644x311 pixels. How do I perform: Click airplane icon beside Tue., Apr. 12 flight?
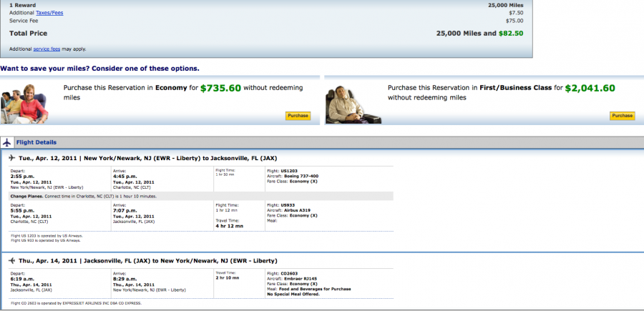pyautogui.click(x=11, y=157)
